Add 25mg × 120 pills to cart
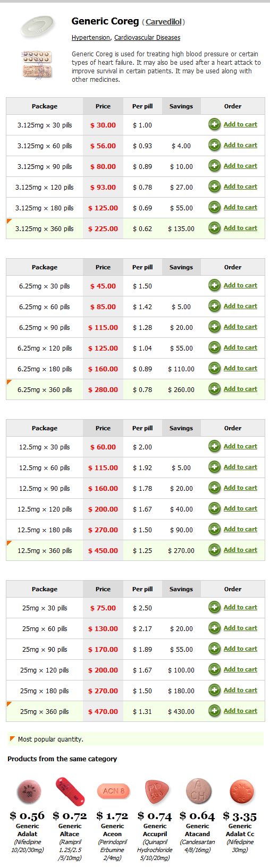Viewport: 270px width, 868px height. click(240, 669)
